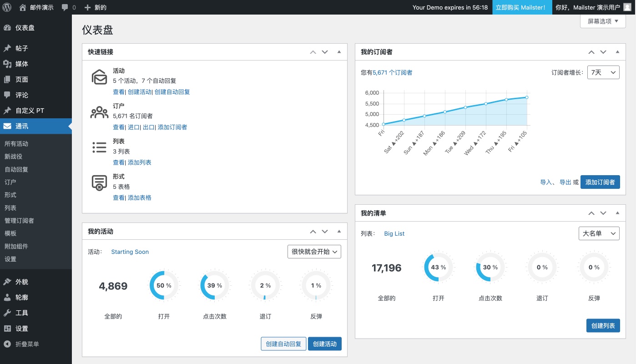The width and height of the screenshot is (636, 364).
Task: Click the 43 % 打开 ring in 我的清单
Action: click(x=439, y=268)
